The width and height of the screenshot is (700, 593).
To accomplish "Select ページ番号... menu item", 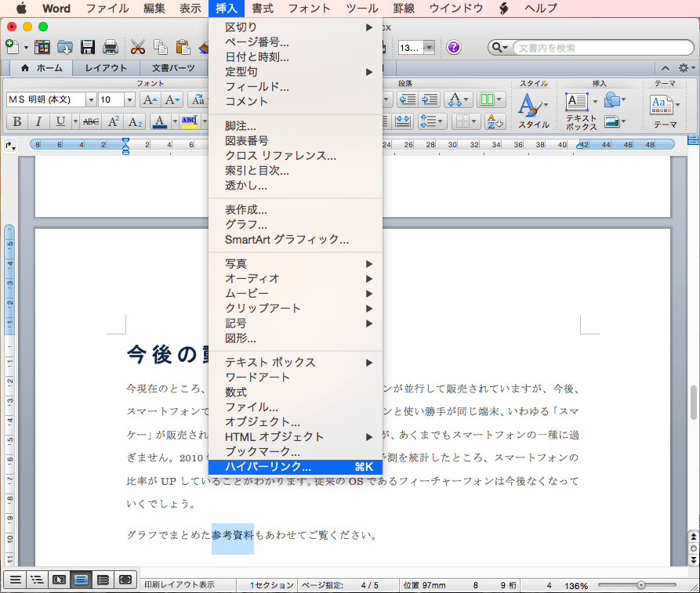I will pos(296,42).
